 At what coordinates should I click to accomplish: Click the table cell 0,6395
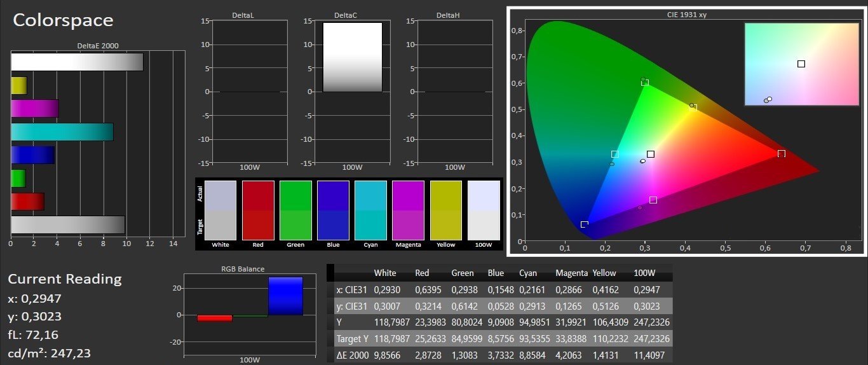point(428,290)
